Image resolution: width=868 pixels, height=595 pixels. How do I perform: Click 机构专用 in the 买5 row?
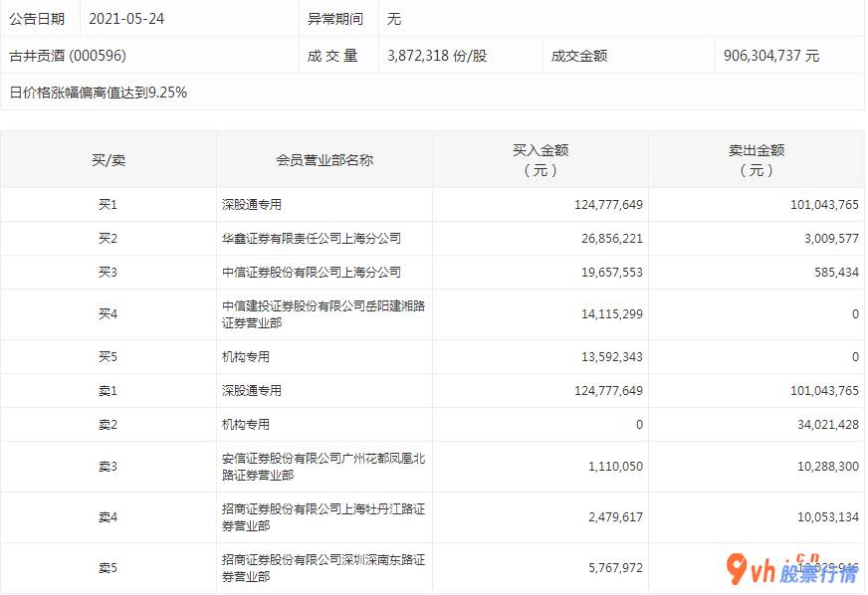246,357
